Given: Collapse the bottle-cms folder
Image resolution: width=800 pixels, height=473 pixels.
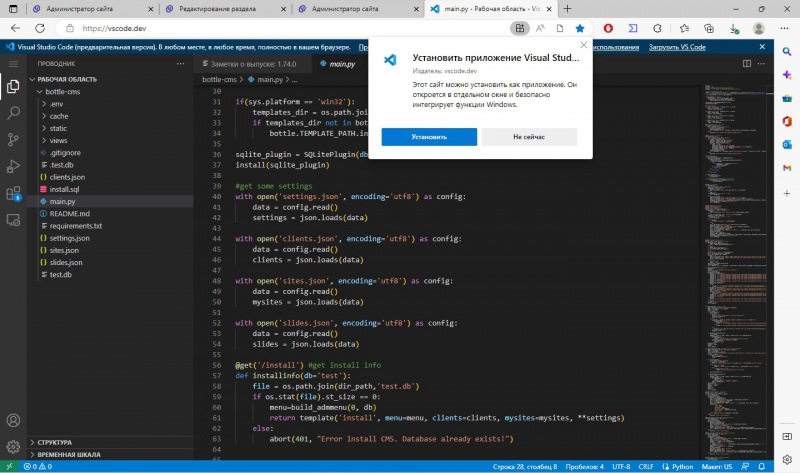Looking at the screenshot, I should (x=62, y=92).
